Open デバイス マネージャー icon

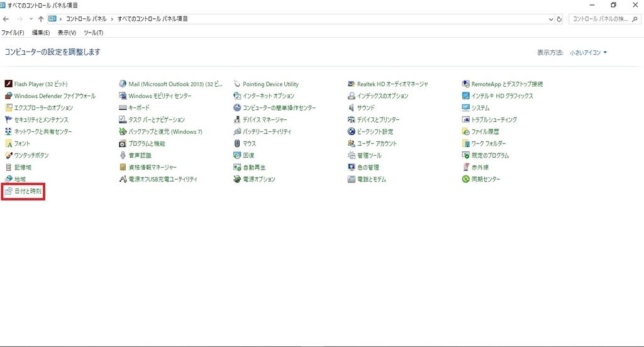pyautogui.click(x=237, y=119)
